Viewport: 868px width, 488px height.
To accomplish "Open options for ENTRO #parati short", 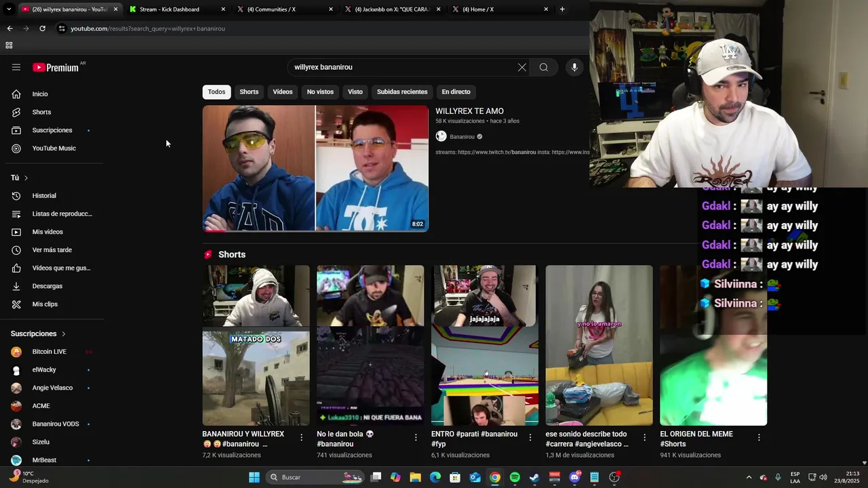I will (x=530, y=438).
